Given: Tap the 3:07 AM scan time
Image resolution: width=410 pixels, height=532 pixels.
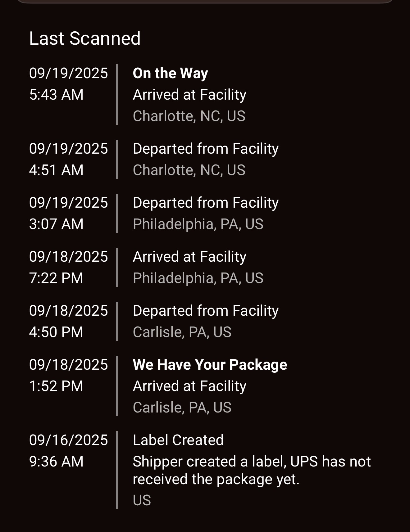Looking at the screenshot, I should pos(56,224).
